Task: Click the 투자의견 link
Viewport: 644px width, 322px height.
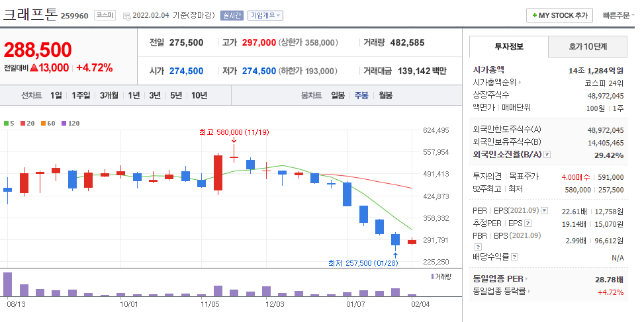Action: [x=487, y=177]
